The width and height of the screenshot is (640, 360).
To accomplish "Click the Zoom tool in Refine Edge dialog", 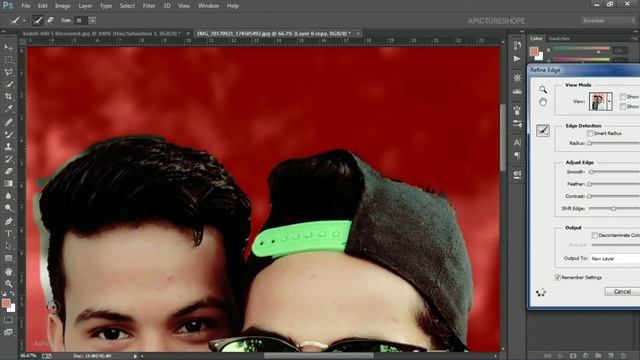I will coord(542,89).
